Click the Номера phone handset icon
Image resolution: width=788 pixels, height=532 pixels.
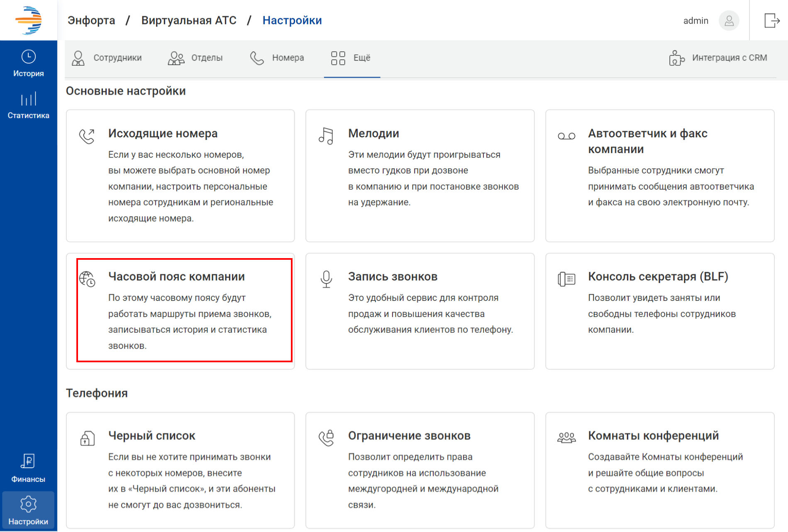(257, 58)
